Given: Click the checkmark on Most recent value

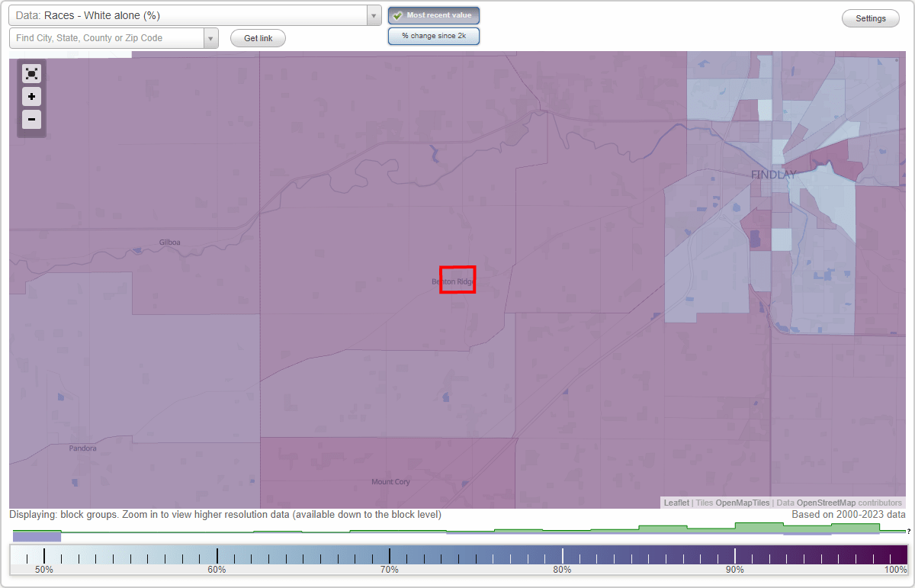Looking at the screenshot, I should pyautogui.click(x=398, y=14).
